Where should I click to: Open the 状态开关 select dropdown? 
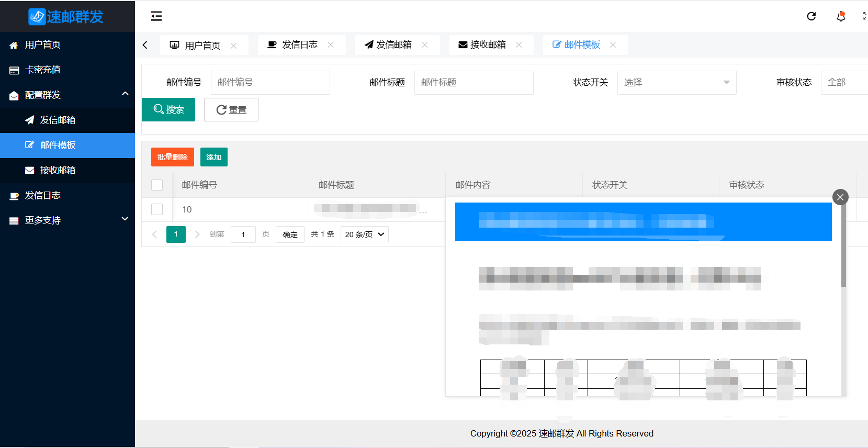(677, 83)
